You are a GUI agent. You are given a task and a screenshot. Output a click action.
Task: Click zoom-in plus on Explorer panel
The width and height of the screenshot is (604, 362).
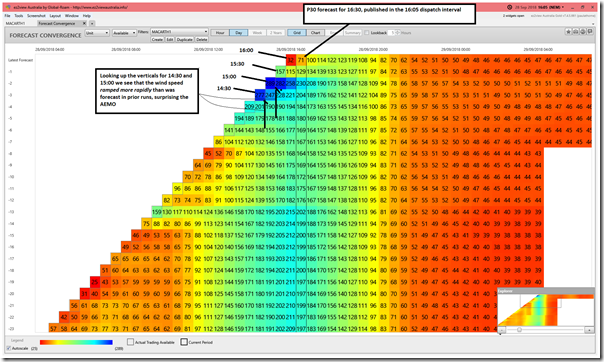589,330
